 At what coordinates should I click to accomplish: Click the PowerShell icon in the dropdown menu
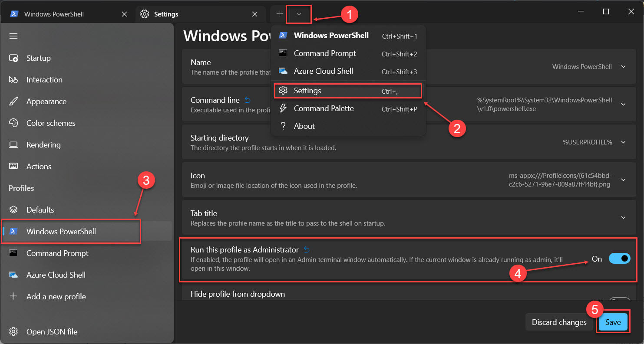(x=283, y=35)
